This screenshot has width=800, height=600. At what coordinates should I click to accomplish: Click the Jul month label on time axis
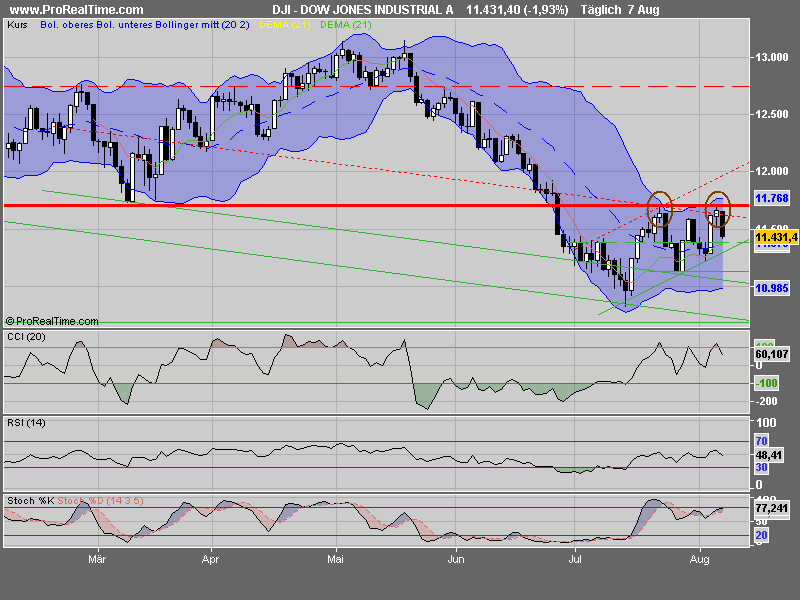pyautogui.click(x=575, y=559)
